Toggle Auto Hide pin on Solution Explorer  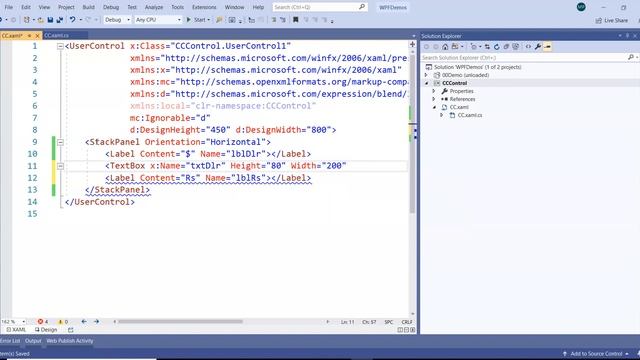point(627,36)
